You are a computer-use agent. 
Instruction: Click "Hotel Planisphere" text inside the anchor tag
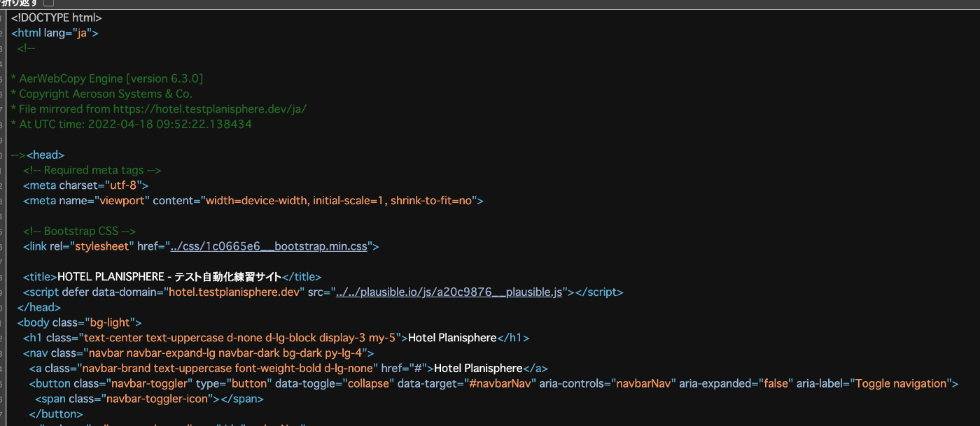point(478,368)
